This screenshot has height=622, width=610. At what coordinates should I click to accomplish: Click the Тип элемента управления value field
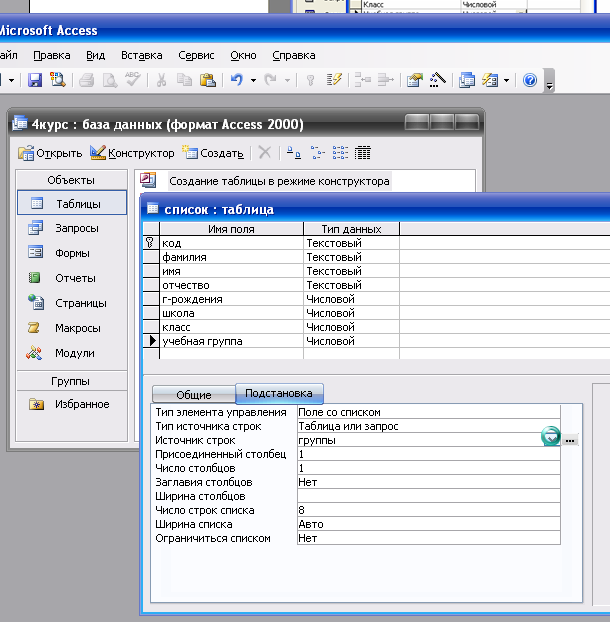[429, 412]
